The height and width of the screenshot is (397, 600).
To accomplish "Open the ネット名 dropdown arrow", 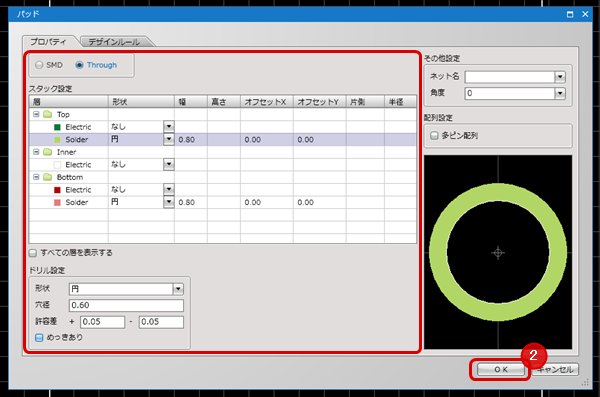I will pyautogui.click(x=560, y=77).
